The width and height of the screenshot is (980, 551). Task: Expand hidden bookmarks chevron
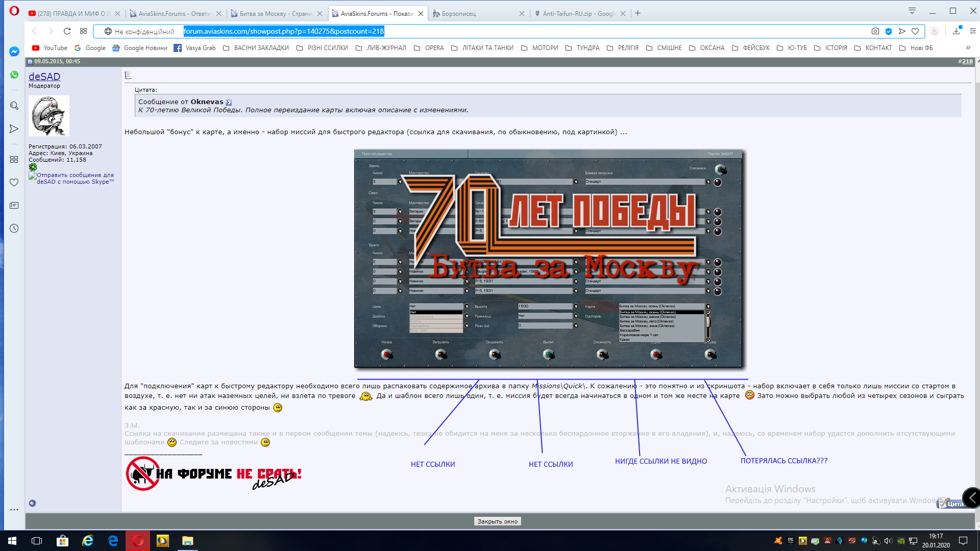[x=968, y=48]
